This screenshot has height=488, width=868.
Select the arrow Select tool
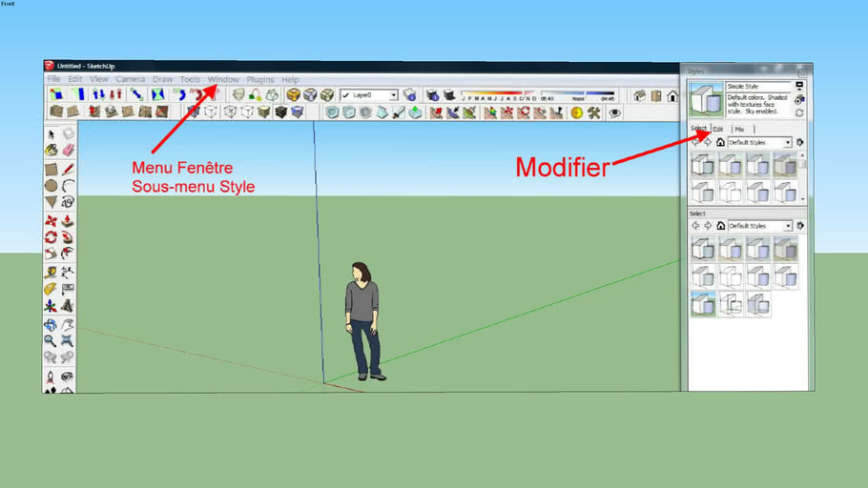tap(52, 135)
